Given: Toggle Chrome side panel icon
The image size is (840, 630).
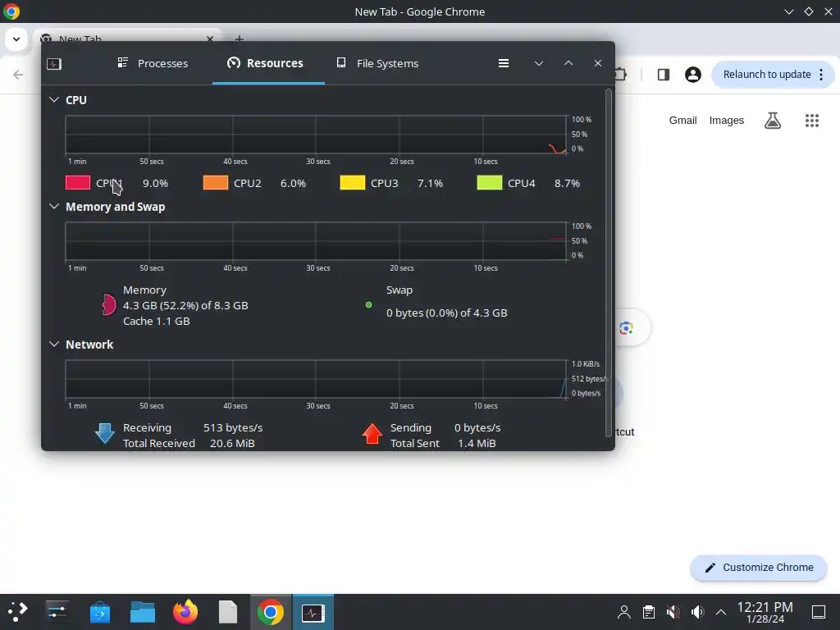Looking at the screenshot, I should coord(663,75).
